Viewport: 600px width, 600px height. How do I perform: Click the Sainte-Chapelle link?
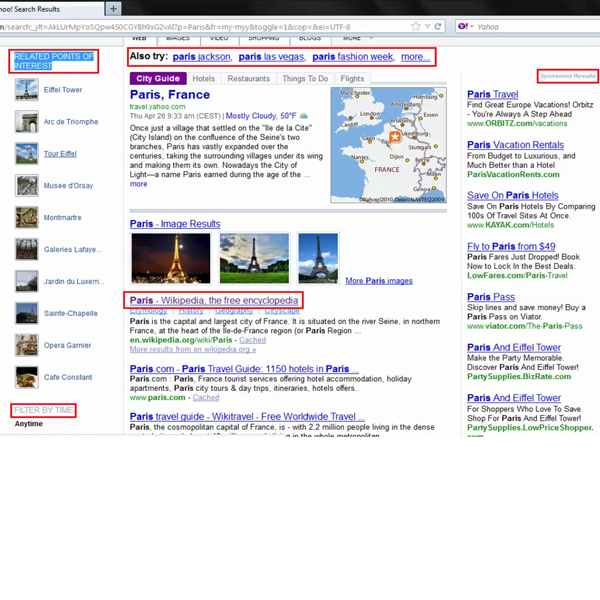pyautogui.click(x=70, y=313)
